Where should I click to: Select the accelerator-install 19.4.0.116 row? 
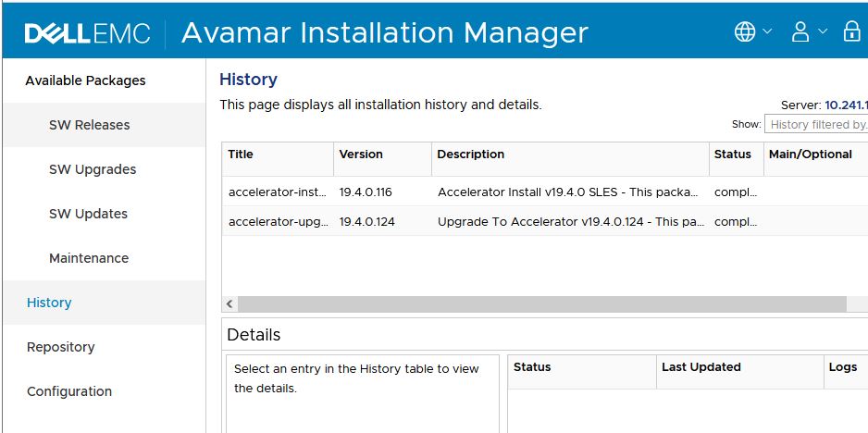(463, 192)
